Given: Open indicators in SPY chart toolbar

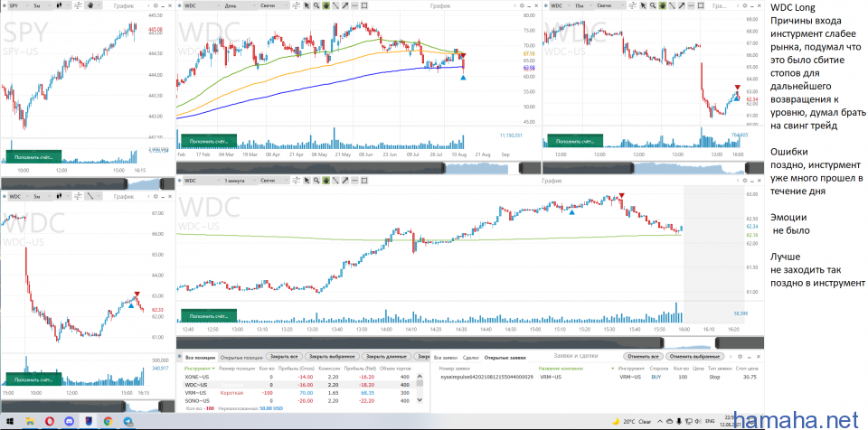Looking at the screenshot, I should 78,5.
